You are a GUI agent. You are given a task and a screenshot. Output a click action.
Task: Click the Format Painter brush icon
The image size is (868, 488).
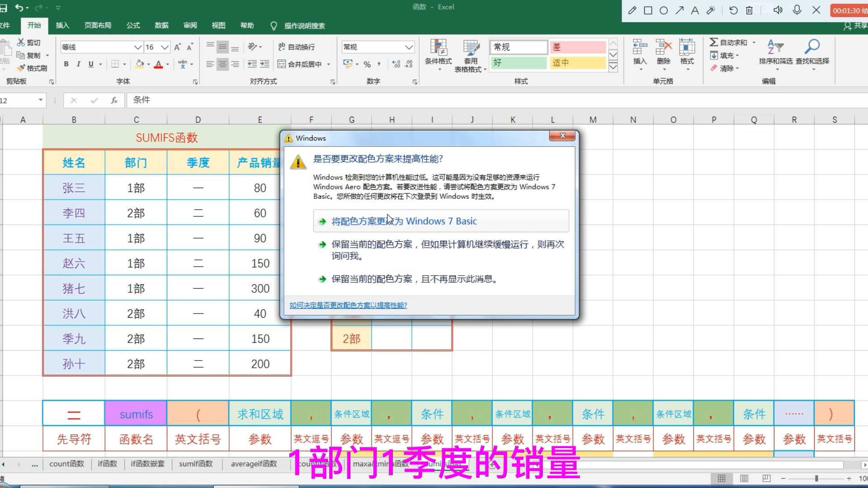21,68
